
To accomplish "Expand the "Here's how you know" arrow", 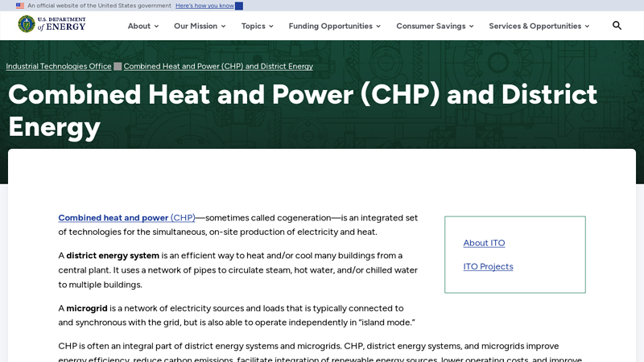I will point(239,6).
